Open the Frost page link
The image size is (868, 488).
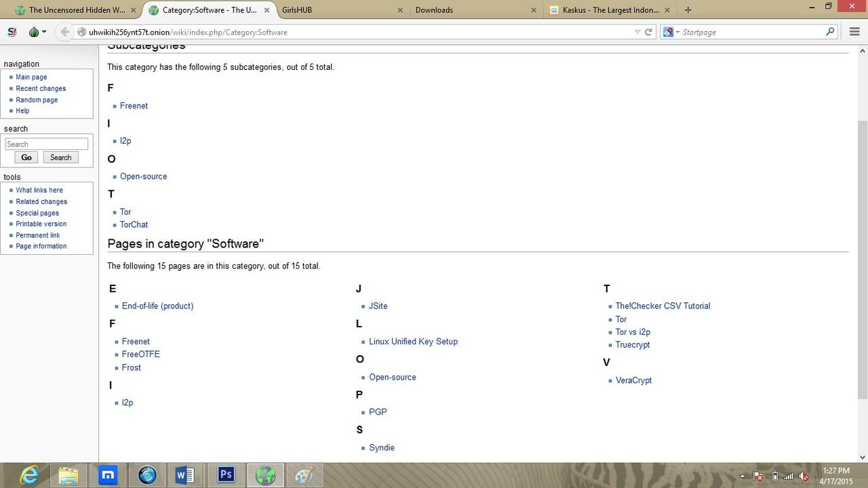(x=132, y=367)
